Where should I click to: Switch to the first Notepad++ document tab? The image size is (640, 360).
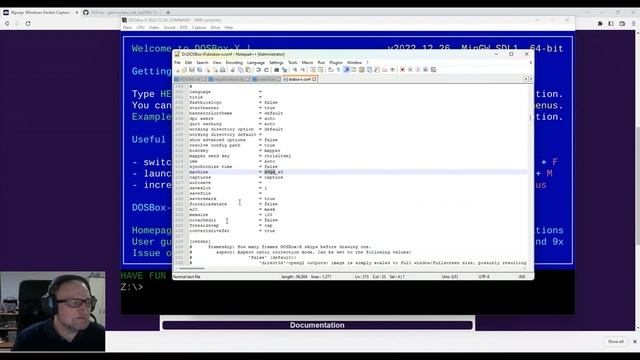tap(190, 79)
